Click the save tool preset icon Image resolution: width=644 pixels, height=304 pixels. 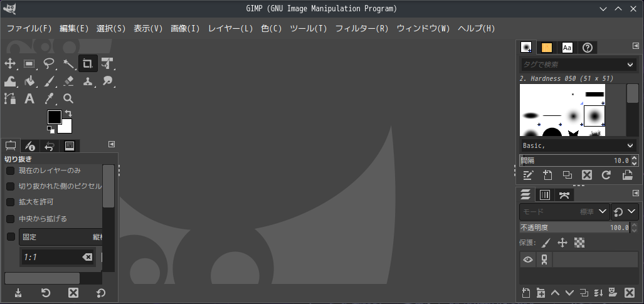pyautogui.click(x=18, y=293)
